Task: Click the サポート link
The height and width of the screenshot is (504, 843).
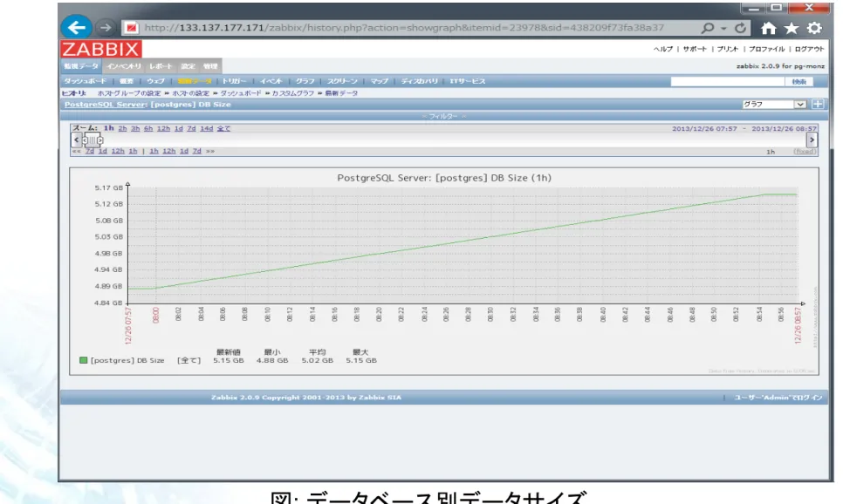Action: (x=695, y=49)
